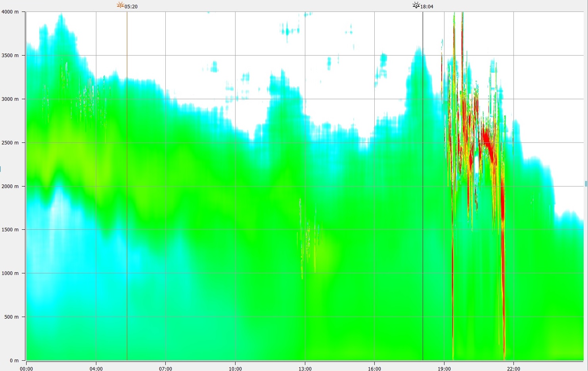Click the 10:00 time axis label
Screen dimensions: 588x371
235,369
